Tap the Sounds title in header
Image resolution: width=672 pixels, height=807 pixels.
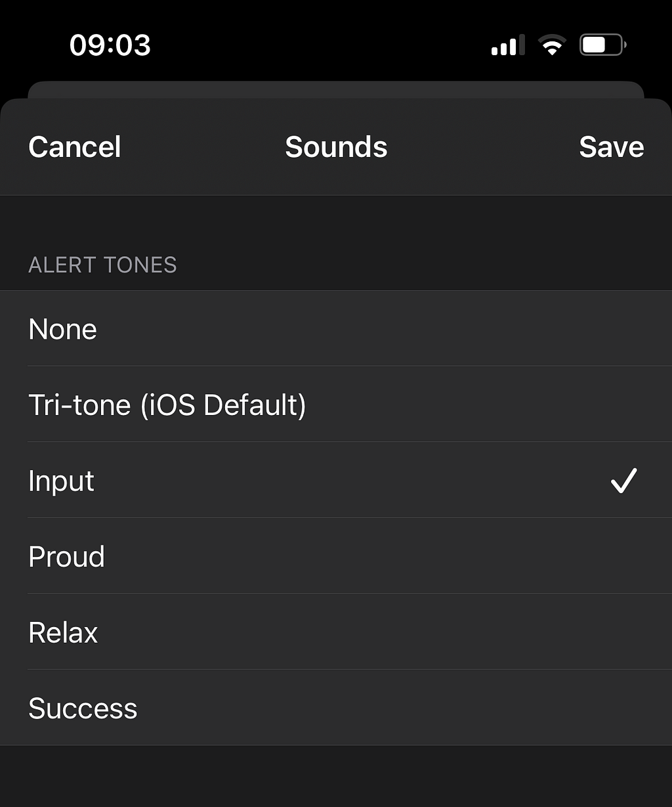(336, 146)
